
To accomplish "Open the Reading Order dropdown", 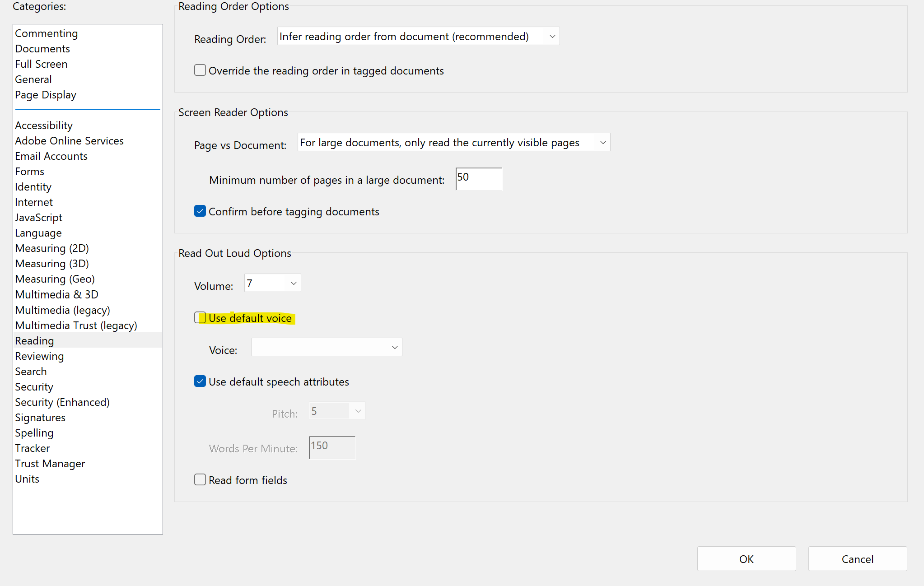I will pyautogui.click(x=418, y=36).
